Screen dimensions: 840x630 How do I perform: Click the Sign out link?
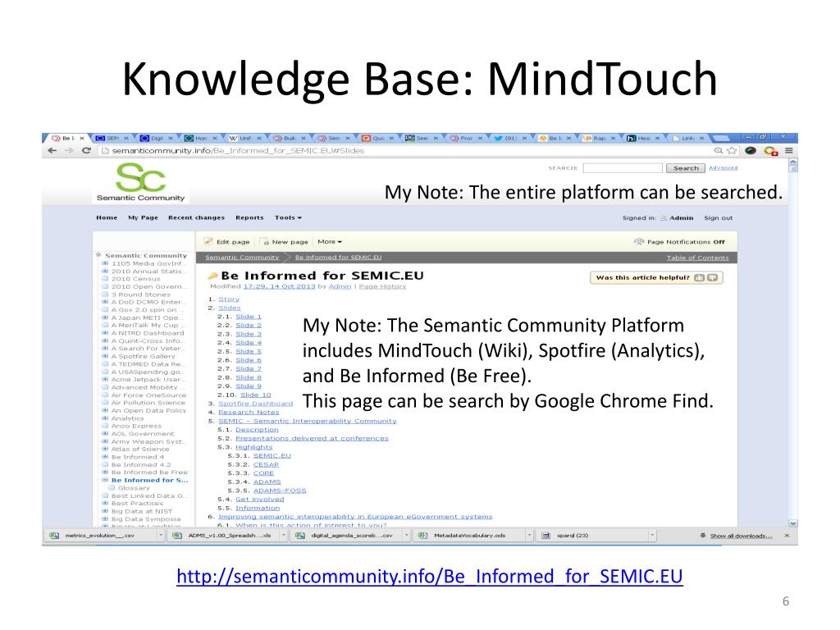[x=719, y=218]
